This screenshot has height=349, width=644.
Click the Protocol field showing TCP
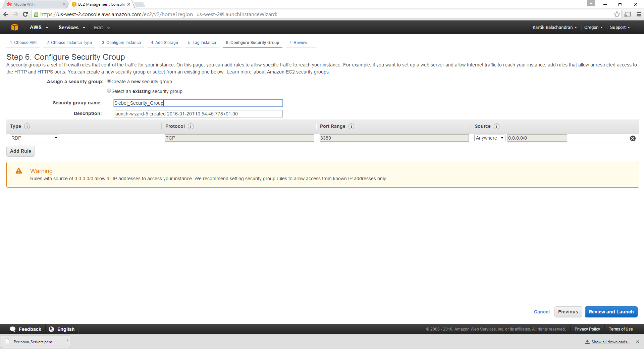[239, 138]
